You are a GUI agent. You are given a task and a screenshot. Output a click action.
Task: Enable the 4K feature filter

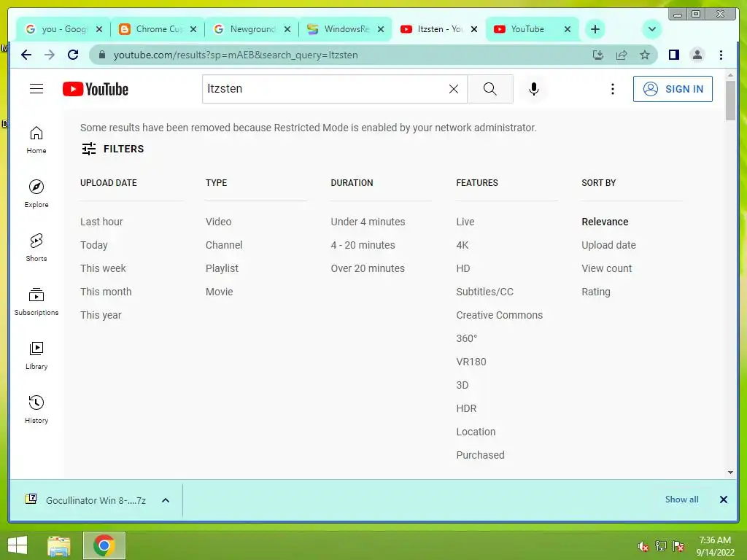tap(462, 245)
